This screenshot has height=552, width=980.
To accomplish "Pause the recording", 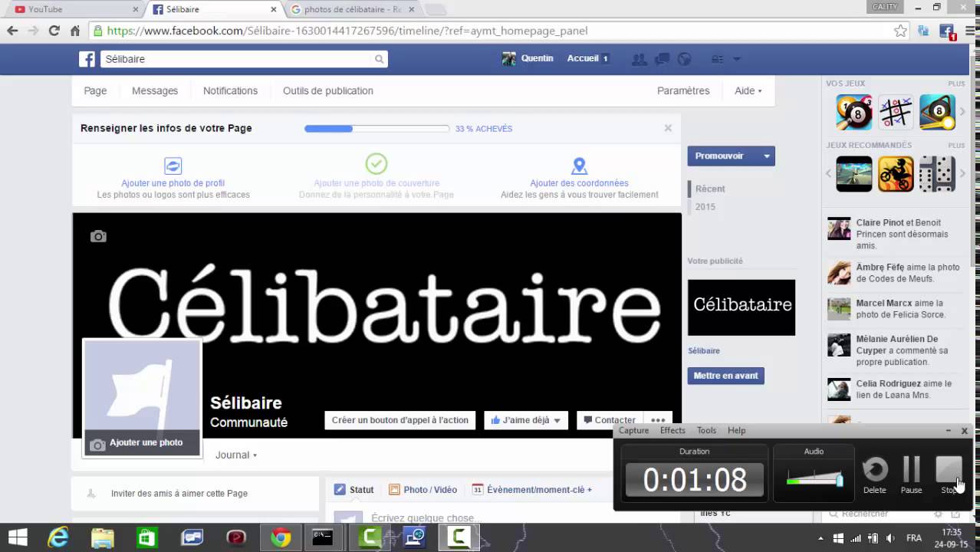I will pyautogui.click(x=911, y=470).
